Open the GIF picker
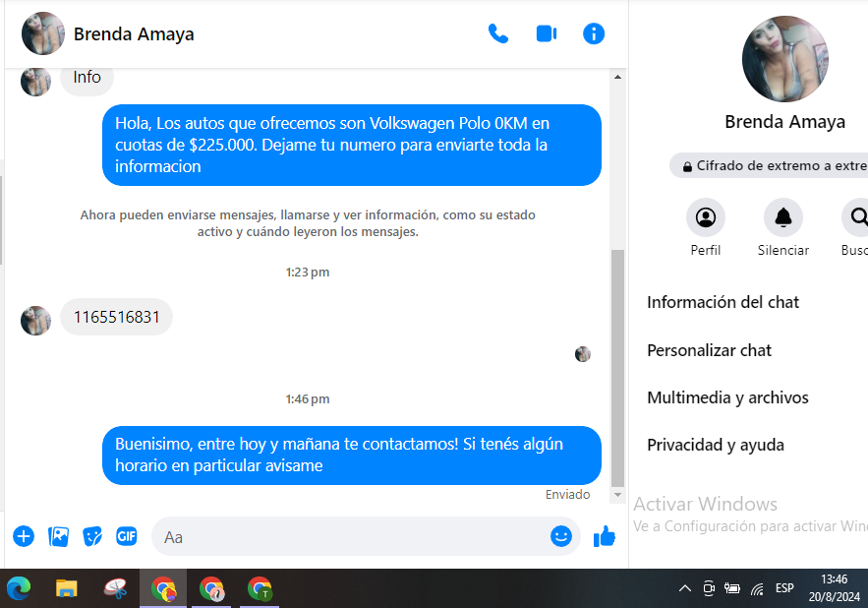The image size is (868, 608). coord(126,536)
